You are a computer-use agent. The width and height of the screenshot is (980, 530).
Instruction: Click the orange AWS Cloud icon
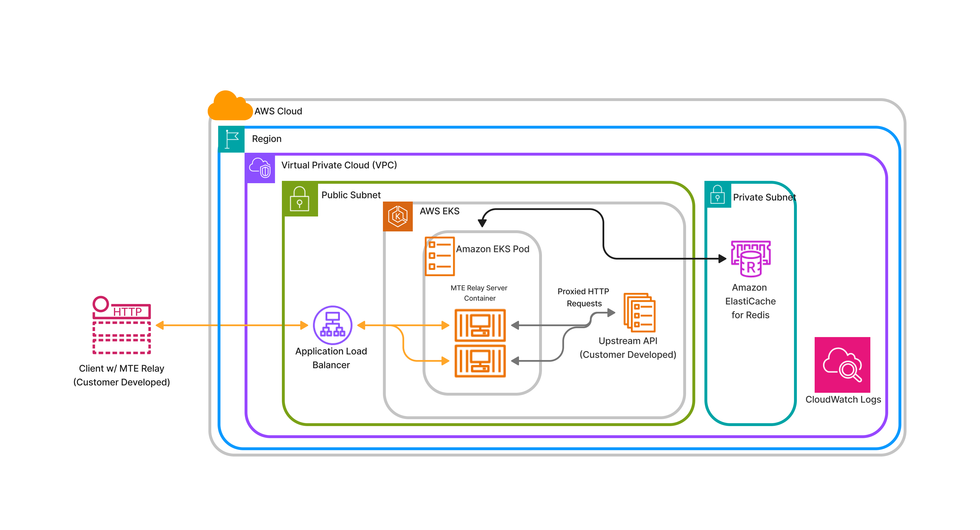pyautogui.click(x=230, y=105)
